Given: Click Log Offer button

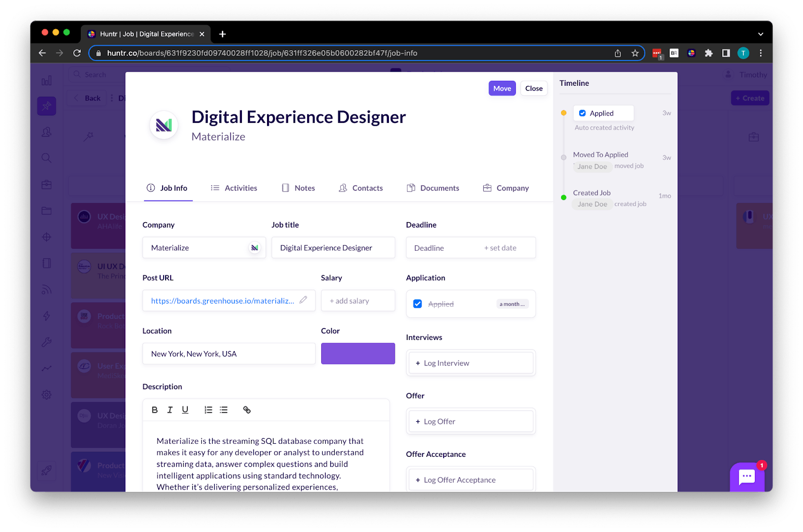Looking at the screenshot, I should [471, 422].
